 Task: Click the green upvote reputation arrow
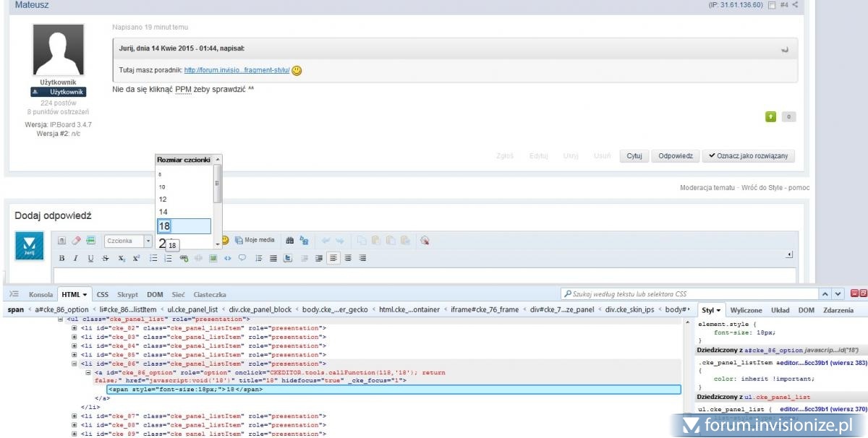(771, 116)
